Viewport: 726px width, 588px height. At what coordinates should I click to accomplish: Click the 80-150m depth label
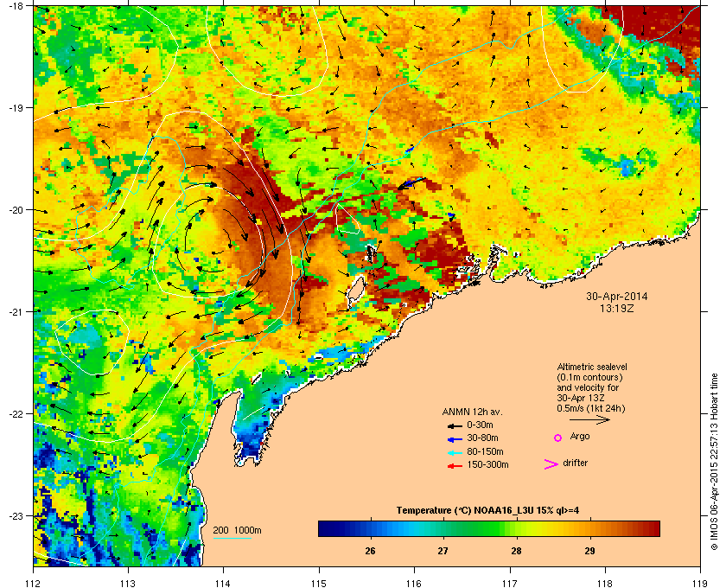(x=485, y=451)
